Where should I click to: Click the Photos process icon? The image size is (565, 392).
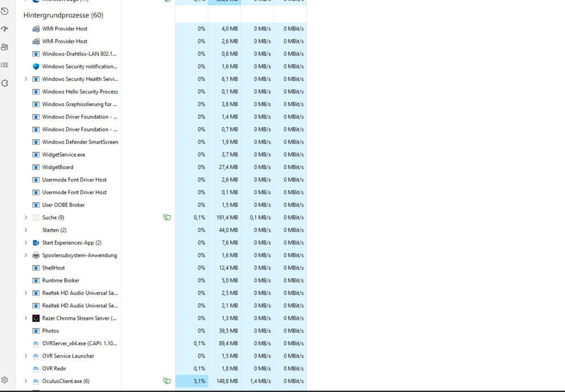pos(36,331)
